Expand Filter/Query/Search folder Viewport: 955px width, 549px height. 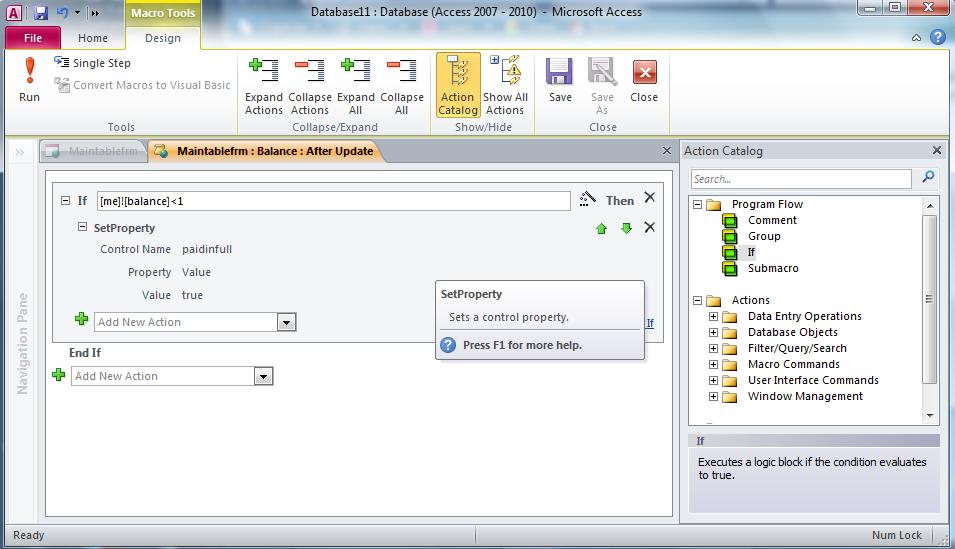click(x=713, y=348)
